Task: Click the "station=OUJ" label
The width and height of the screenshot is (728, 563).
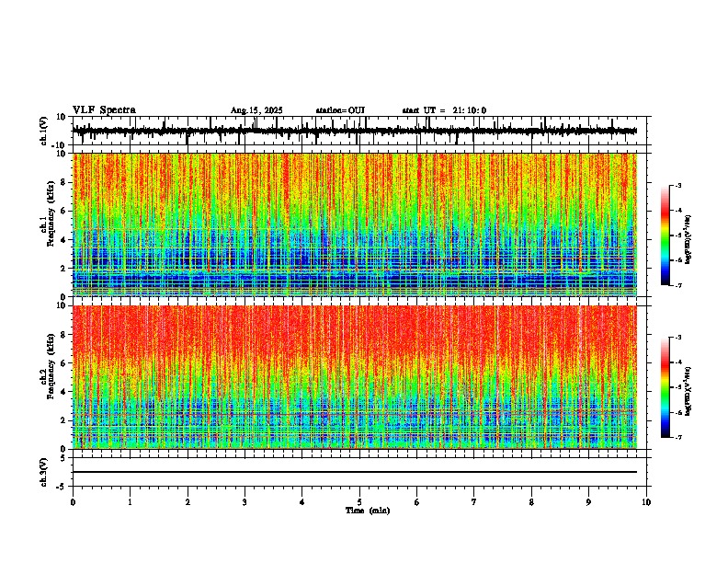Action: pos(340,110)
